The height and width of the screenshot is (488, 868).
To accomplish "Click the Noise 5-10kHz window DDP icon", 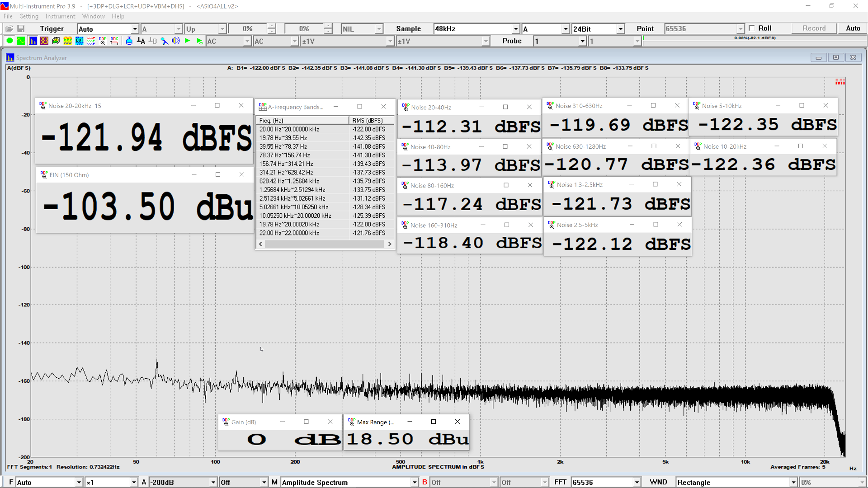I will pyautogui.click(x=697, y=105).
